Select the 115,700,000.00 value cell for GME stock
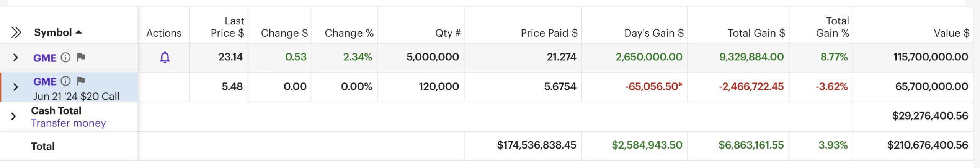980x168 pixels. pos(930,57)
